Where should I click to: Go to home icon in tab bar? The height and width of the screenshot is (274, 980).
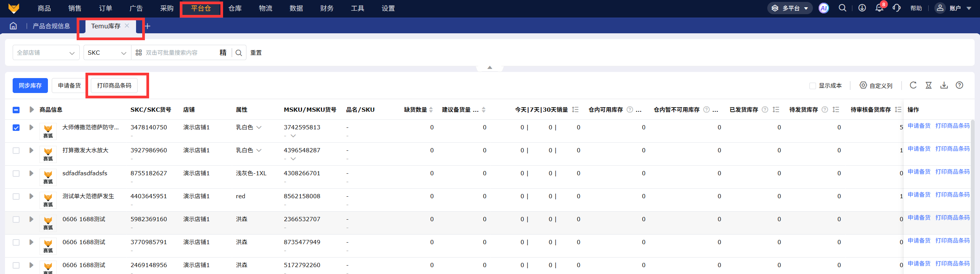pyautogui.click(x=13, y=26)
